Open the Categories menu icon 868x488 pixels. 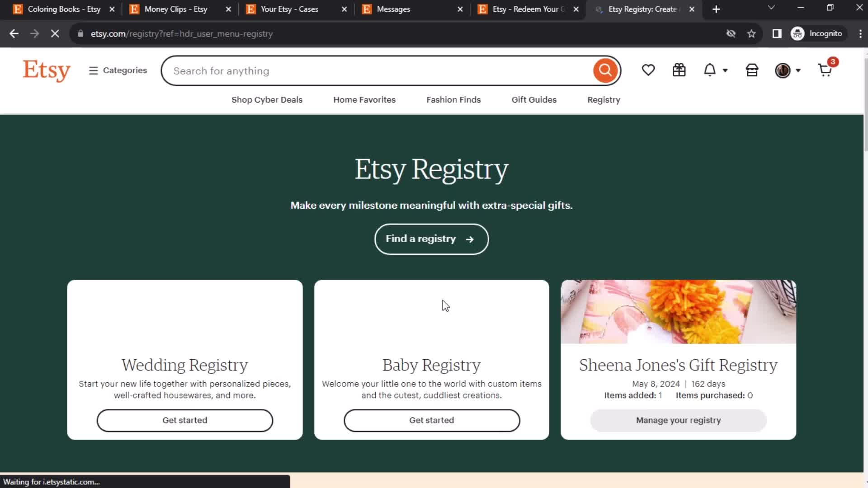coord(93,70)
